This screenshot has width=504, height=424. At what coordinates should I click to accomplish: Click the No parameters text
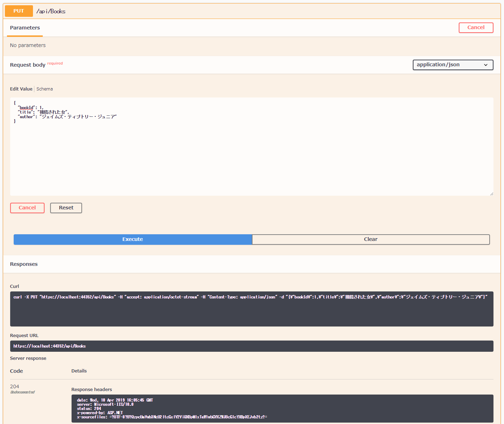tap(28, 45)
